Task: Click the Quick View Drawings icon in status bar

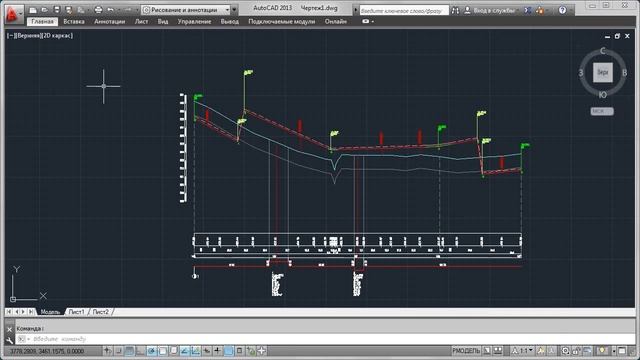Action: [x=498, y=351]
